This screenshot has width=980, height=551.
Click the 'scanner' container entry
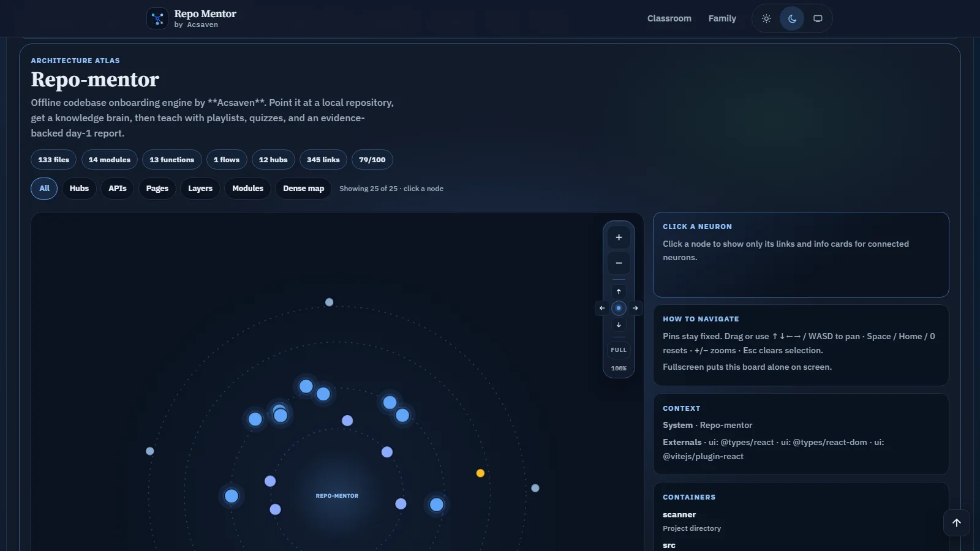(x=679, y=515)
